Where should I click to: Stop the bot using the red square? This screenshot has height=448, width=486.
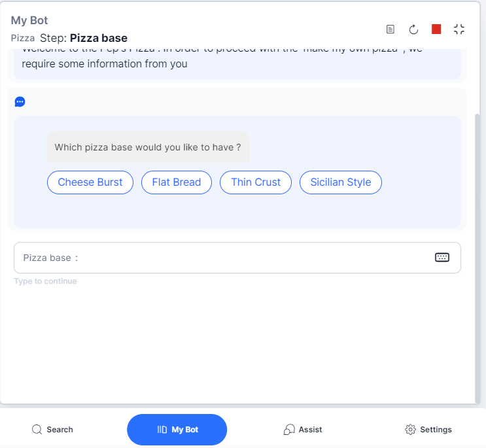(436, 29)
